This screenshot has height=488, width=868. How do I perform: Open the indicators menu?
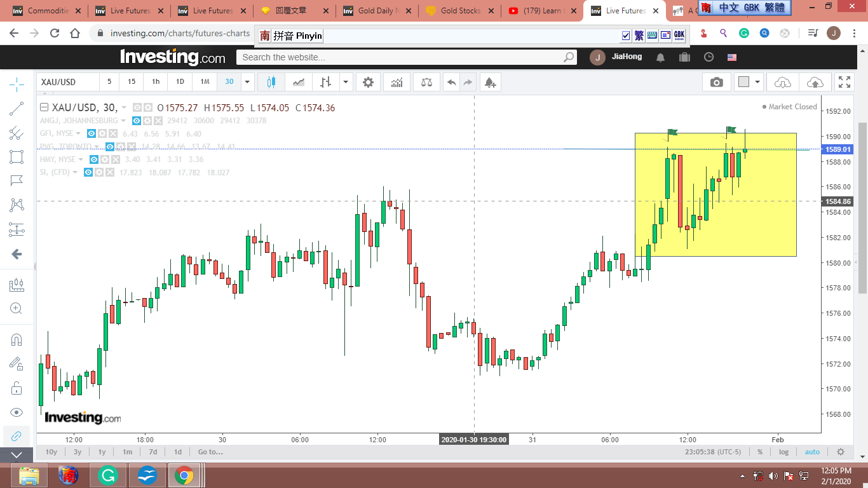(x=397, y=82)
